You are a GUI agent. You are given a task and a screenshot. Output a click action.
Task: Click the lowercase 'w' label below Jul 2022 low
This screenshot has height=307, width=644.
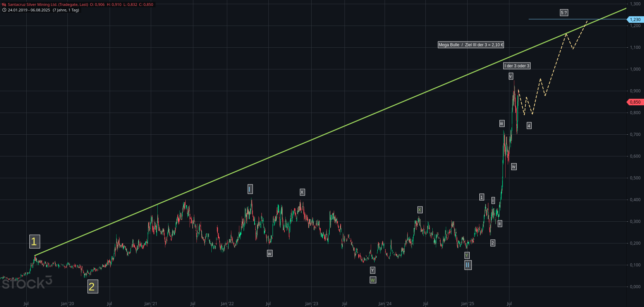tap(270, 253)
